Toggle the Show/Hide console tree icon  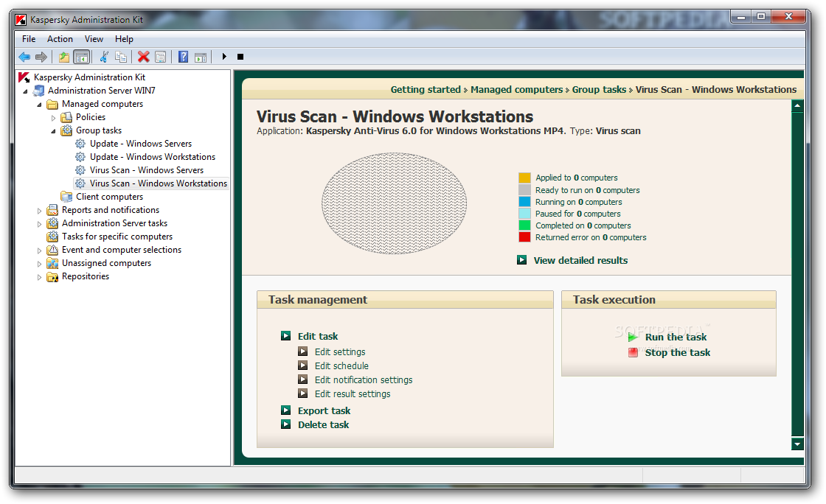coord(82,57)
